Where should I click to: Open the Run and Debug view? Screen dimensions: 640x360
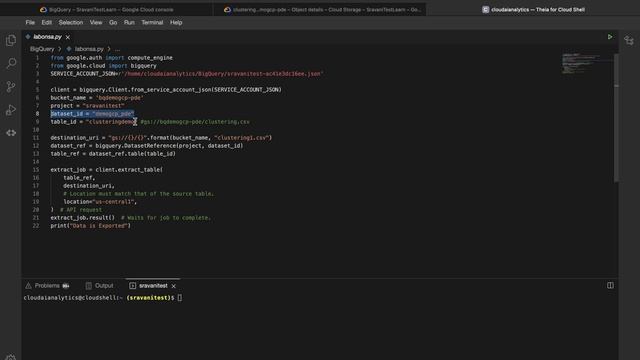tap(11, 110)
